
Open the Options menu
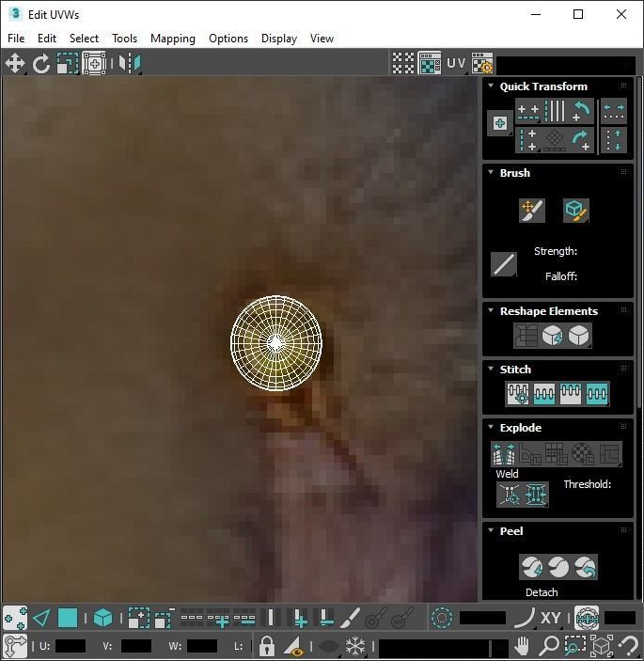pos(228,39)
